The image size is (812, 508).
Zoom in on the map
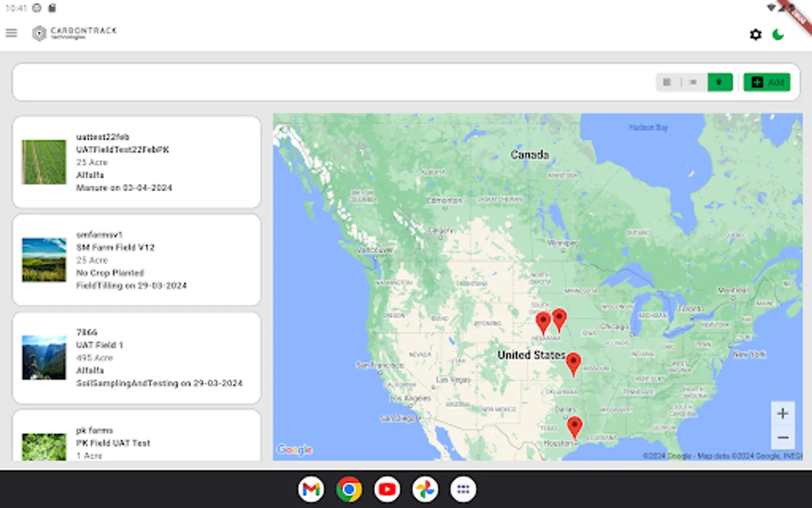[783, 414]
